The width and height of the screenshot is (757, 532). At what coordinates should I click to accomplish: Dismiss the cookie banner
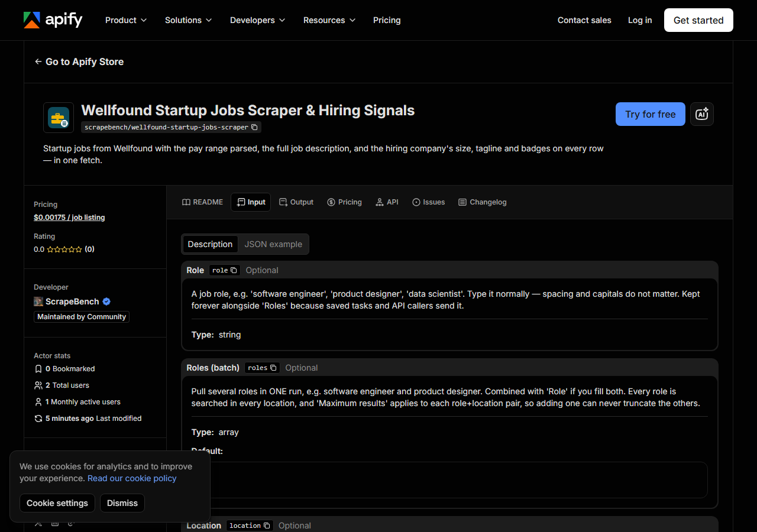point(122,503)
